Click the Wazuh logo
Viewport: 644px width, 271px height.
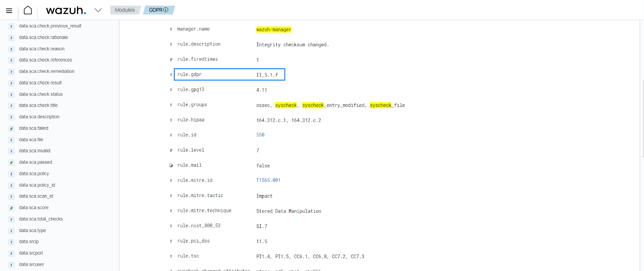click(x=66, y=10)
